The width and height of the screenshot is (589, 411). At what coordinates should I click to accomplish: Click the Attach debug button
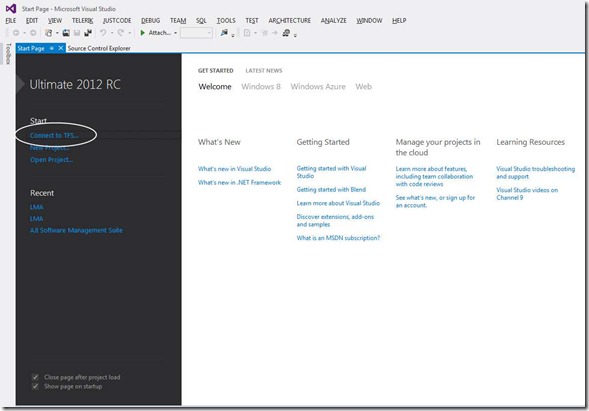[158, 33]
